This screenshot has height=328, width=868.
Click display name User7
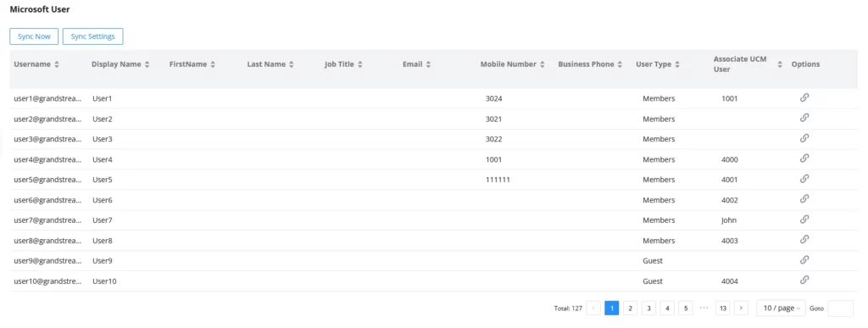pos(103,220)
